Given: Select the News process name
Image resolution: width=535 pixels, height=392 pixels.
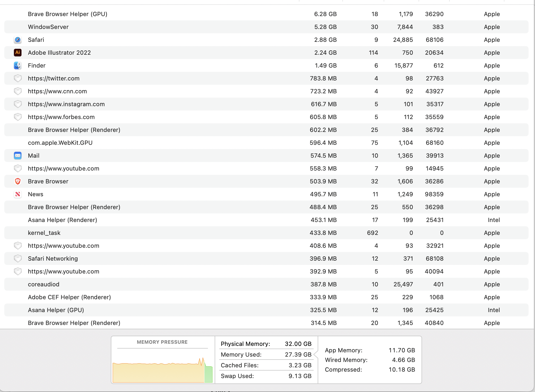Looking at the screenshot, I should [x=35, y=194].
